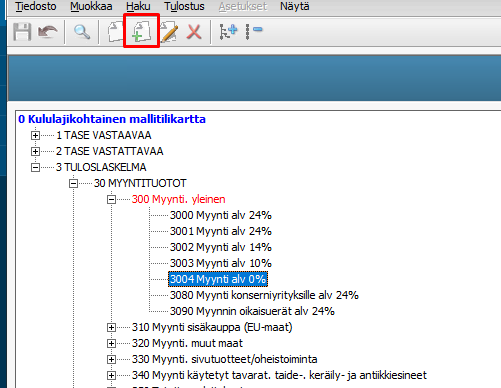Open the Tulostus menu
The width and height of the screenshot is (501, 388).
(184, 6)
